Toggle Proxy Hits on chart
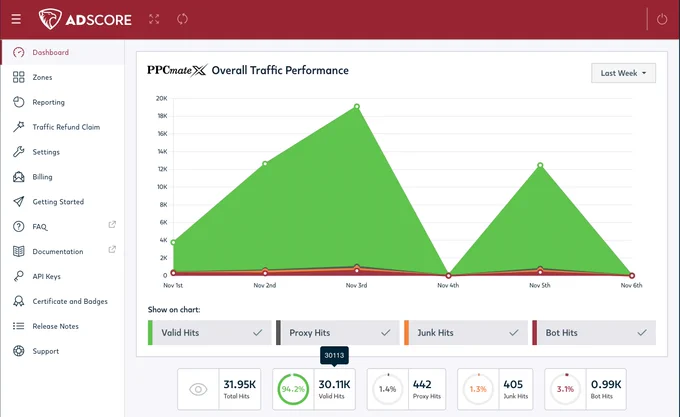Screen dimensions: 680x417 pyautogui.click(x=337, y=333)
